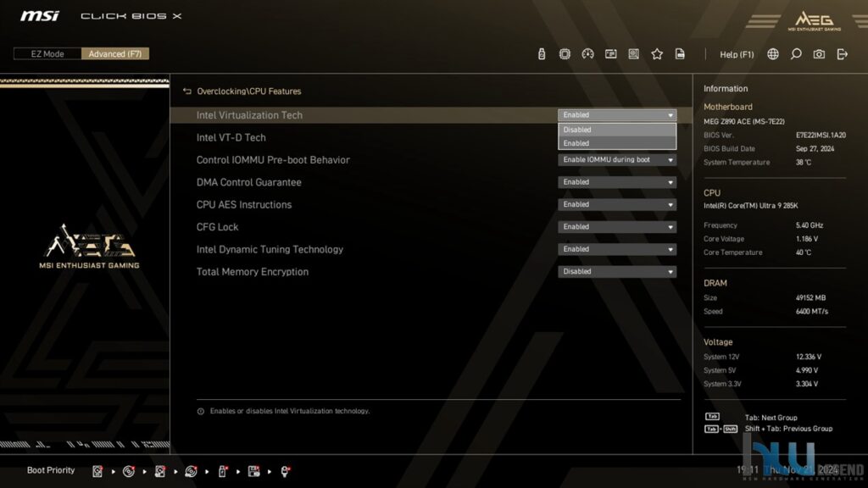Click the 49152 MB DRAM size value
The image size is (868, 488).
point(810,297)
